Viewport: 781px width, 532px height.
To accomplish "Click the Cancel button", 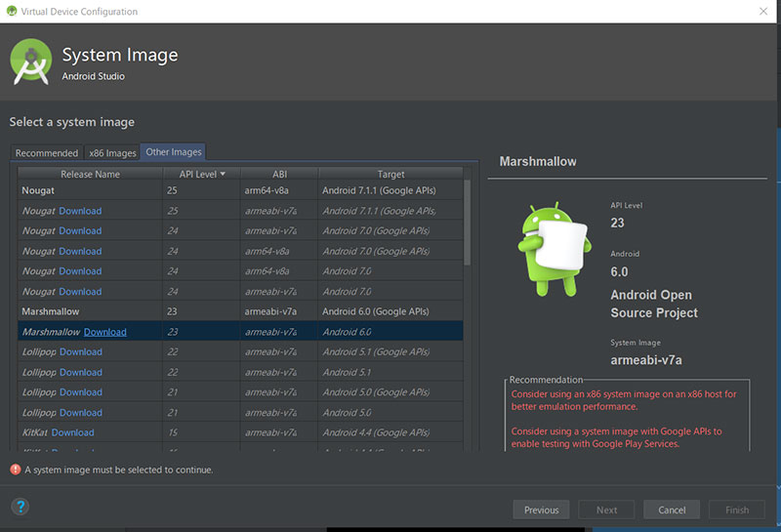I will point(672,510).
